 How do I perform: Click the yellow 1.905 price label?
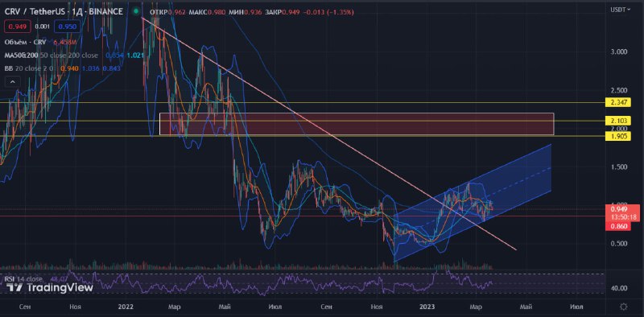pos(618,137)
